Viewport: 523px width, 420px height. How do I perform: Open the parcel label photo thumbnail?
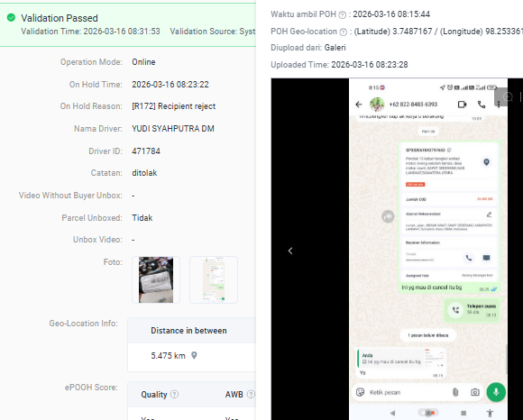pyautogui.click(x=156, y=279)
